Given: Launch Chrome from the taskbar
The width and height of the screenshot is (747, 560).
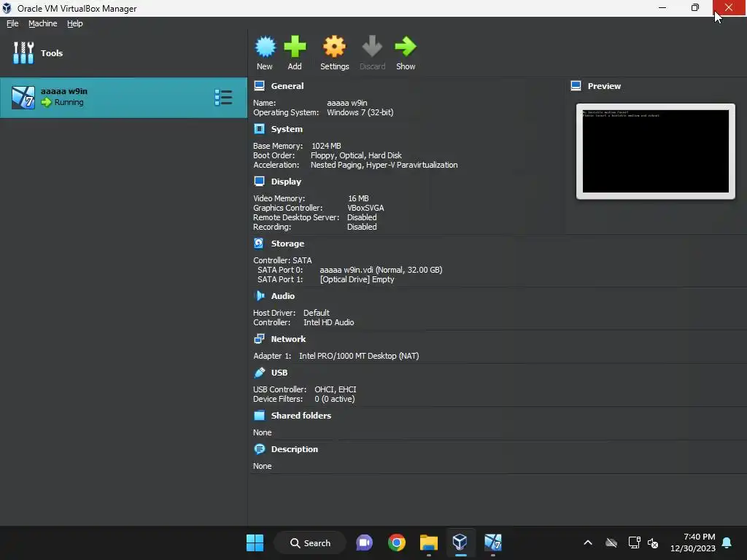Looking at the screenshot, I should click(396, 542).
